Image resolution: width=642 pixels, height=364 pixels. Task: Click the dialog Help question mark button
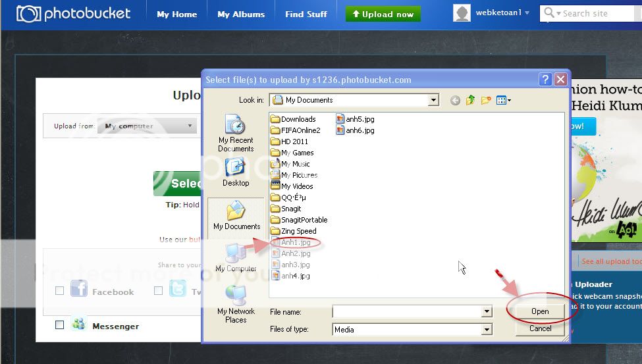[x=545, y=80]
